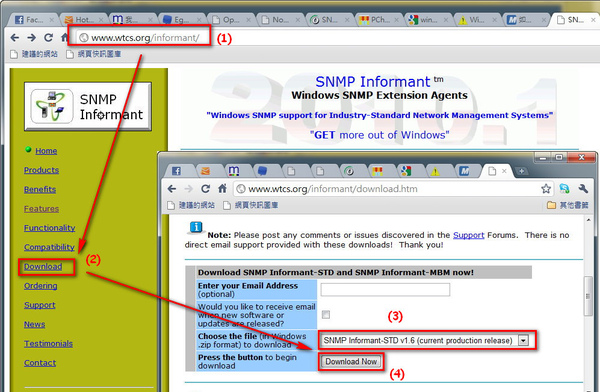Open the Benefits sidebar link

40,189
